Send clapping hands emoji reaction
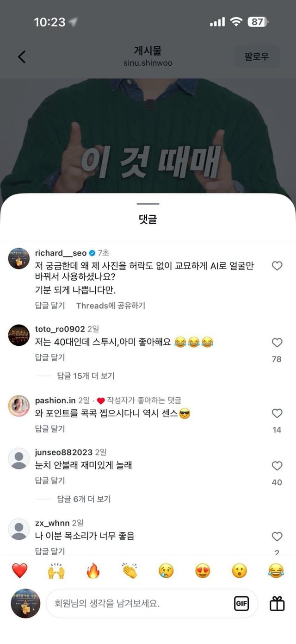This screenshot has width=296, height=644. pos(129,571)
